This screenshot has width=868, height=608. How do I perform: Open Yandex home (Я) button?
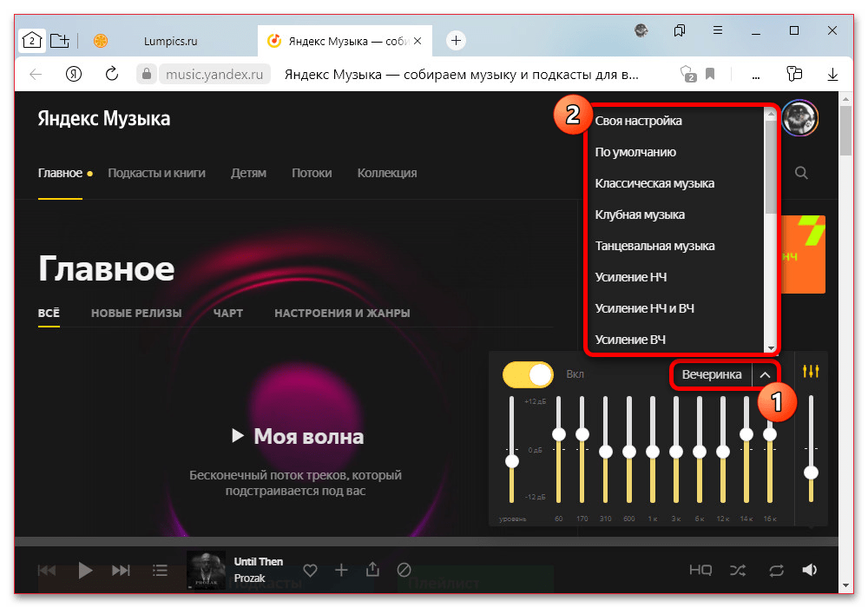click(74, 74)
